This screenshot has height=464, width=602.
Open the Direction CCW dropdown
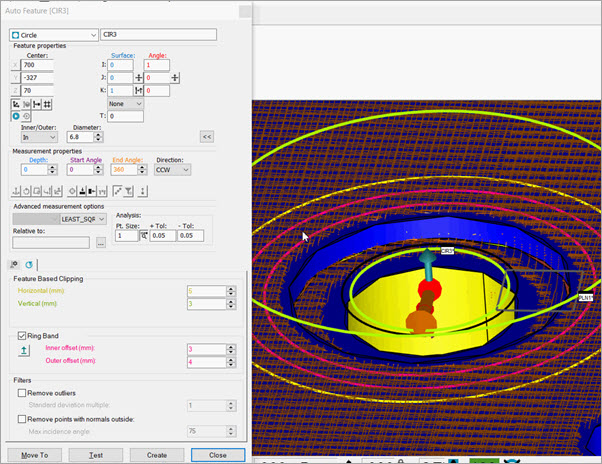coord(174,170)
